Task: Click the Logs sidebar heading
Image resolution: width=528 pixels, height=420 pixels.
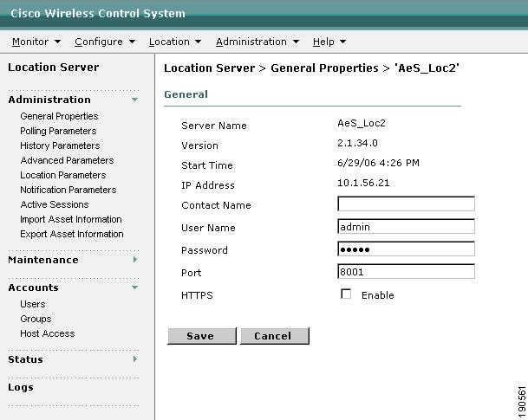Action: point(21,387)
